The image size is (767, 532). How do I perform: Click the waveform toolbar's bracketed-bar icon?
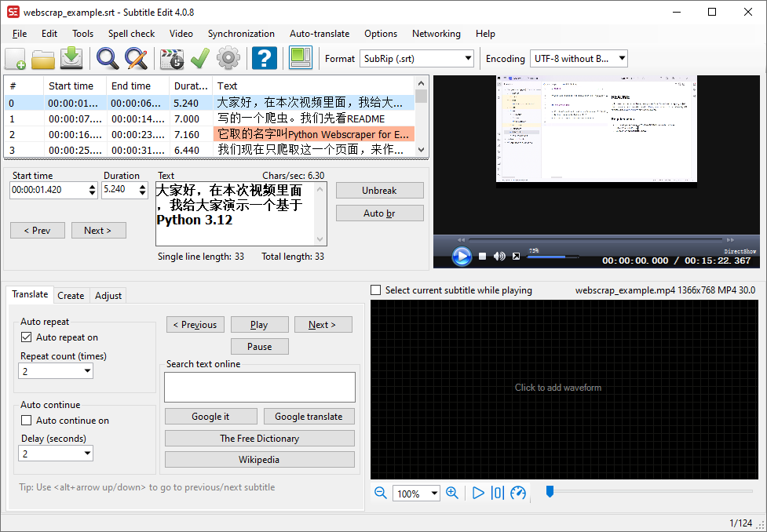[x=497, y=493]
